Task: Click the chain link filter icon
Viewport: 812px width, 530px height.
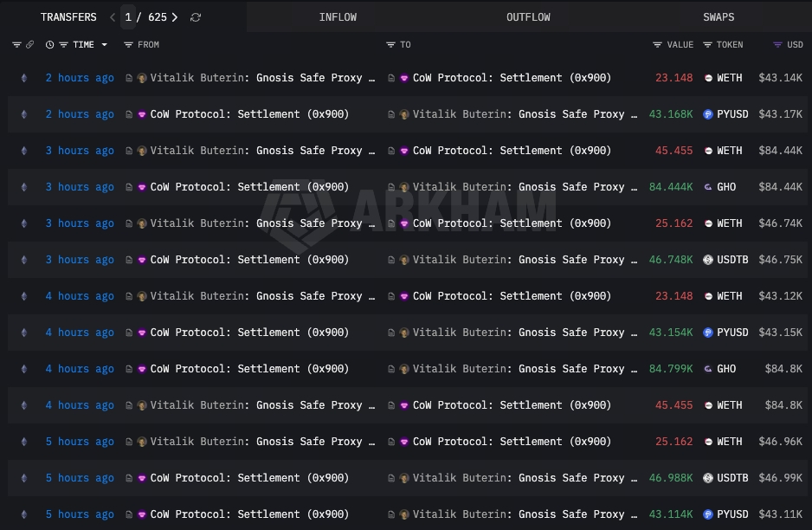Action: coord(29,45)
